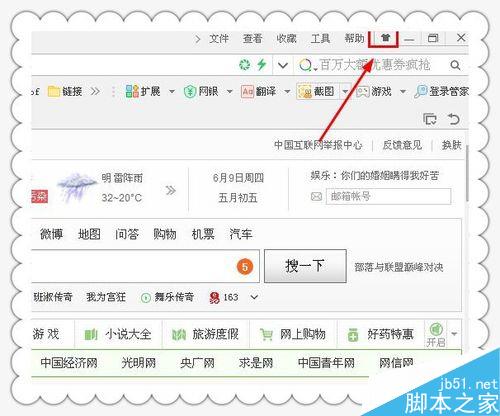Open the 文件 menu

point(219,39)
